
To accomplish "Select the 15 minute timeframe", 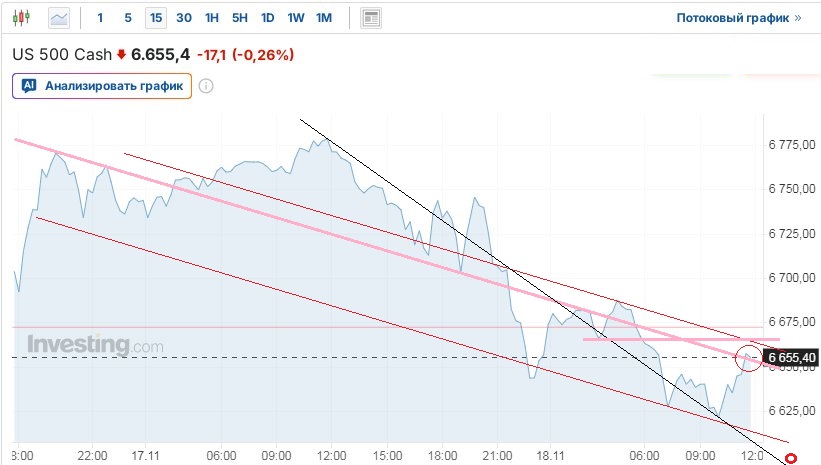I will pos(155,18).
